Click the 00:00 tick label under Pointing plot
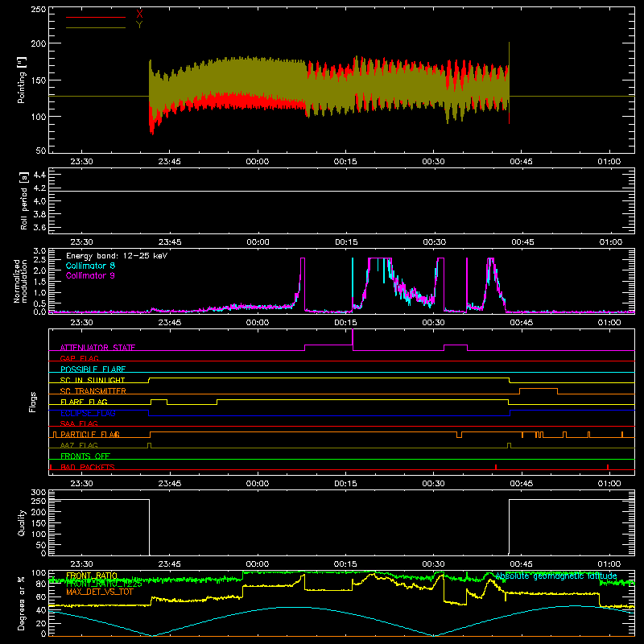644x644 pixels. coord(258,162)
